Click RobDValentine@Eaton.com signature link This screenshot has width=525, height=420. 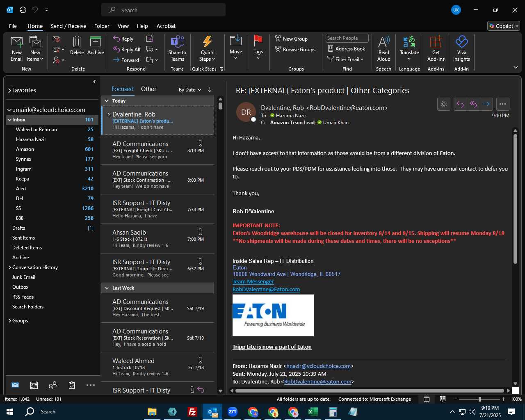[266, 290]
